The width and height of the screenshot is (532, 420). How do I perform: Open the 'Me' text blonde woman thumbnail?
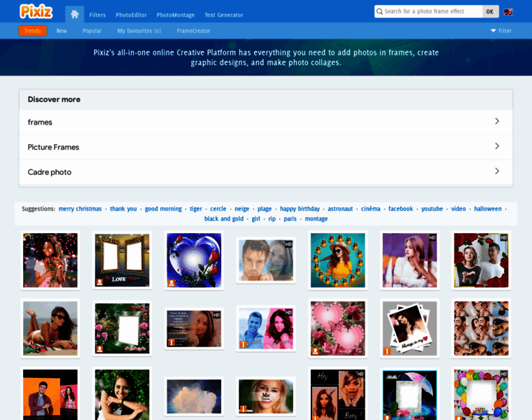pos(266,396)
